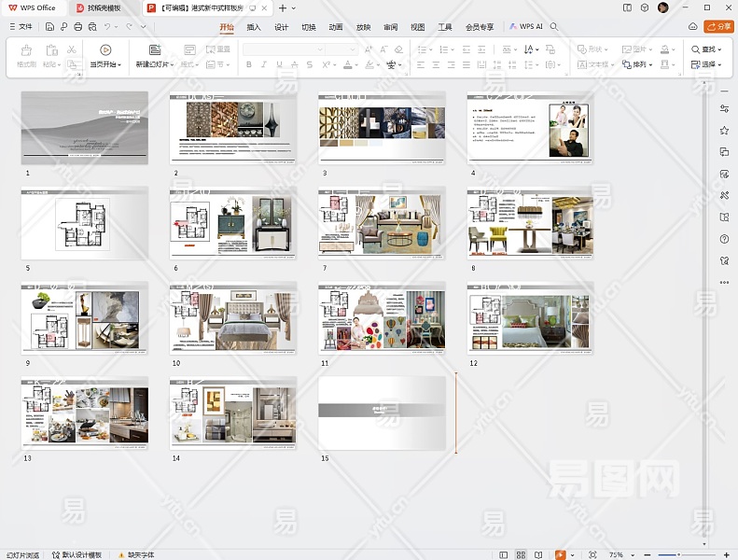
Task: Click the zoom slider in status bar
Action: pos(679,554)
